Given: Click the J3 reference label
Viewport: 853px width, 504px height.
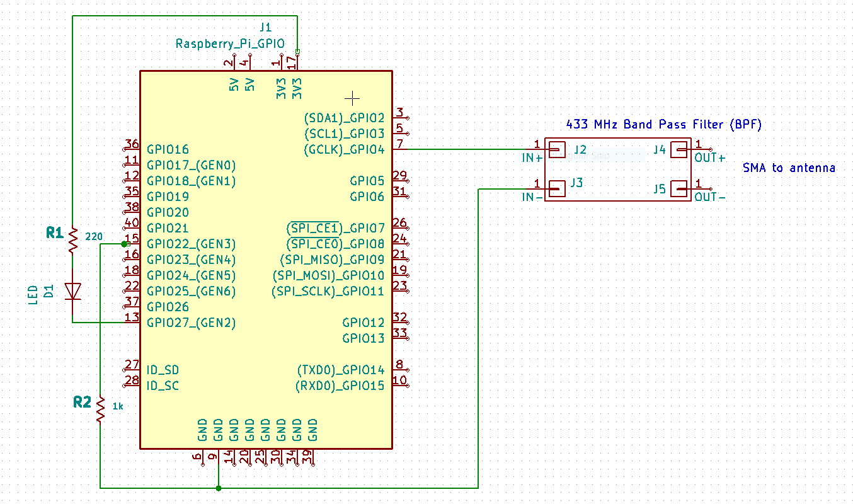Looking at the screenshot, I should pos(576,183).
